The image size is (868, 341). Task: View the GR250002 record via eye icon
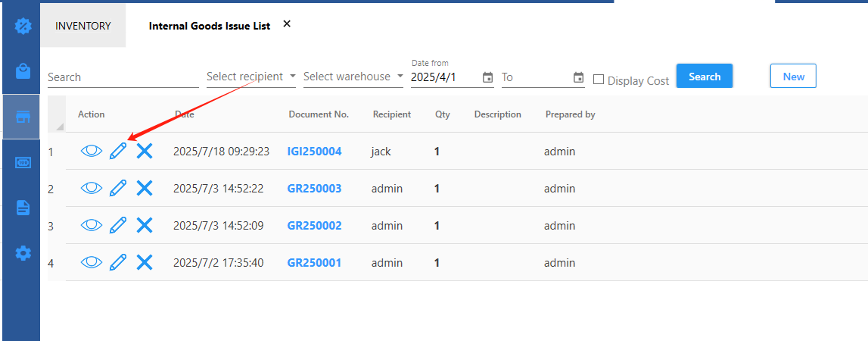91,226
